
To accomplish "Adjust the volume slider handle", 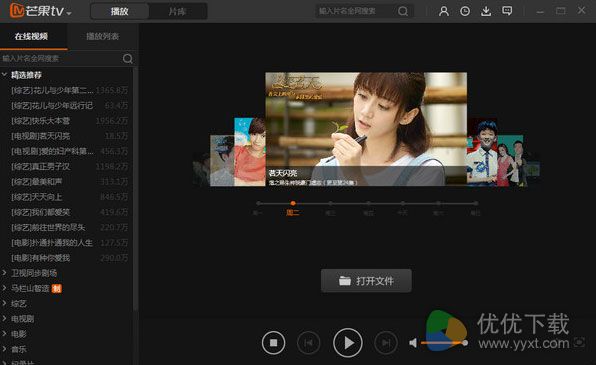I will coord(464,343).
